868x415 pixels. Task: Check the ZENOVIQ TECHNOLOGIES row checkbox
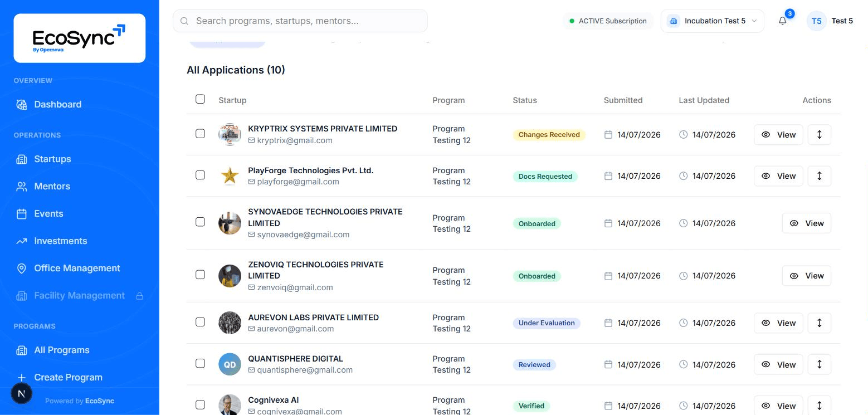201,275
